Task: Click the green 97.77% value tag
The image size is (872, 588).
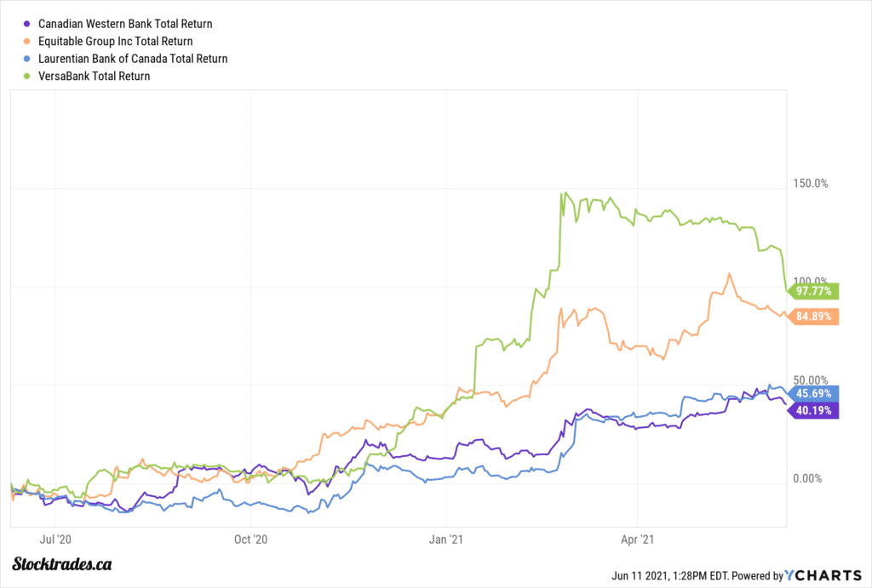Action: click(814, 291)
